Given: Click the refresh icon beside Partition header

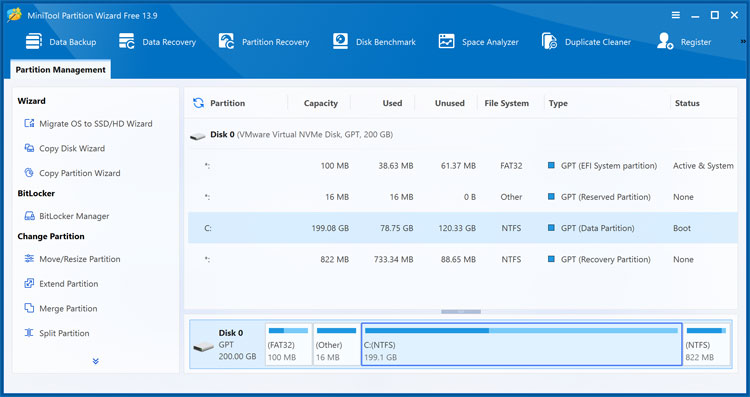Looking at the screenshot, I should coord(198,103).
